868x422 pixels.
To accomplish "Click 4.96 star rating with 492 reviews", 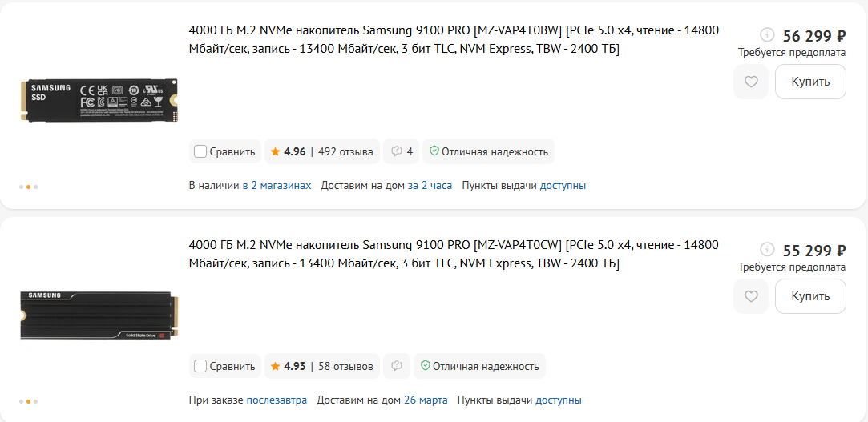I will (x=322, y=151).
